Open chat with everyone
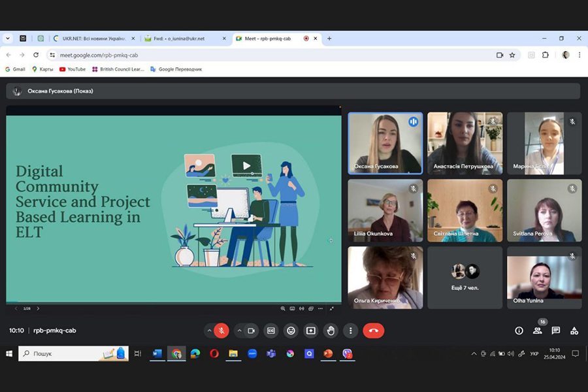This screenshot has height=392, width=588. tap(556, 331)
